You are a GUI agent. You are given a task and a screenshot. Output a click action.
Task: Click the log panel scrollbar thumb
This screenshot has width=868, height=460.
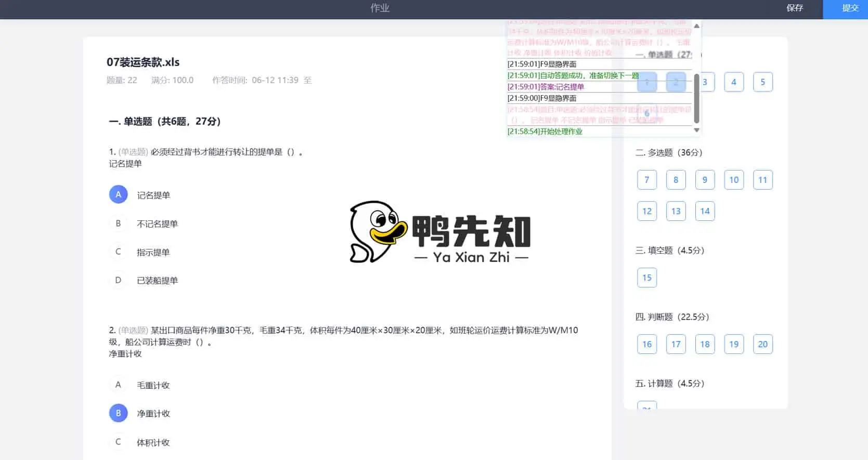697,98
